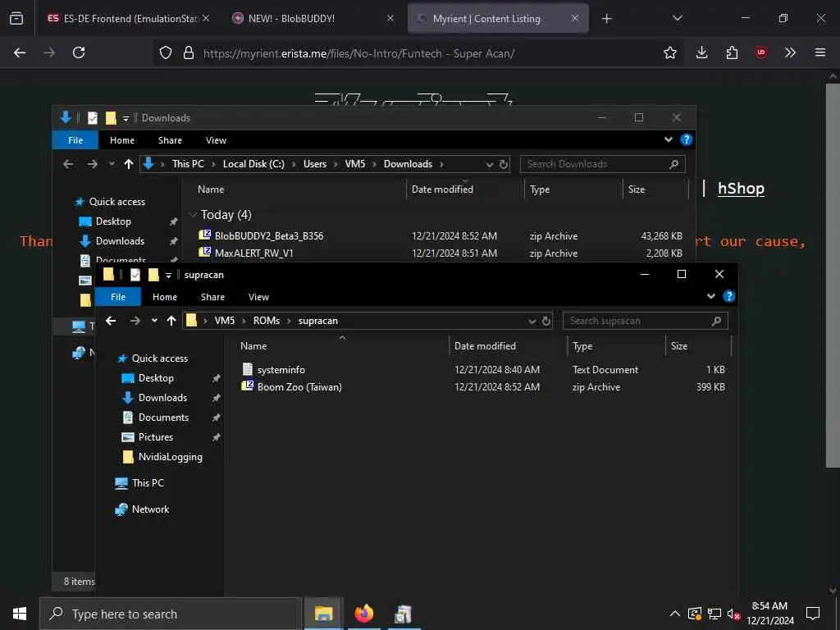Open File menu in Downloads window
Screen dimensions: 840x630
[75, 139]
